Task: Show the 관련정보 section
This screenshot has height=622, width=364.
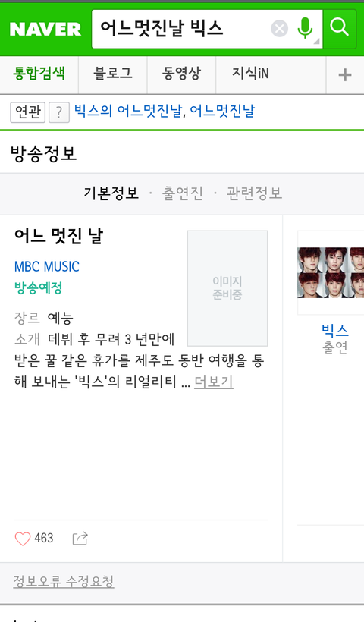Action: [x=254, y=193]
